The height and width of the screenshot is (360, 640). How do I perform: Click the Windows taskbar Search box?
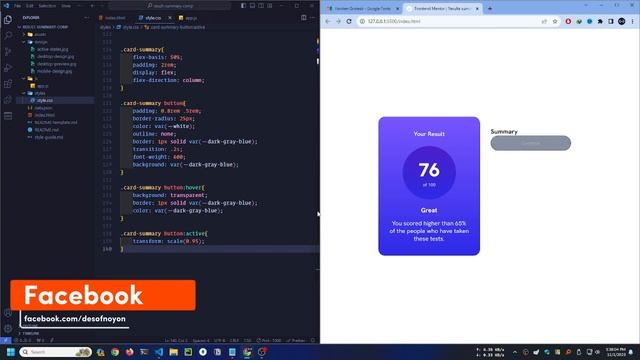pos(56,352)
